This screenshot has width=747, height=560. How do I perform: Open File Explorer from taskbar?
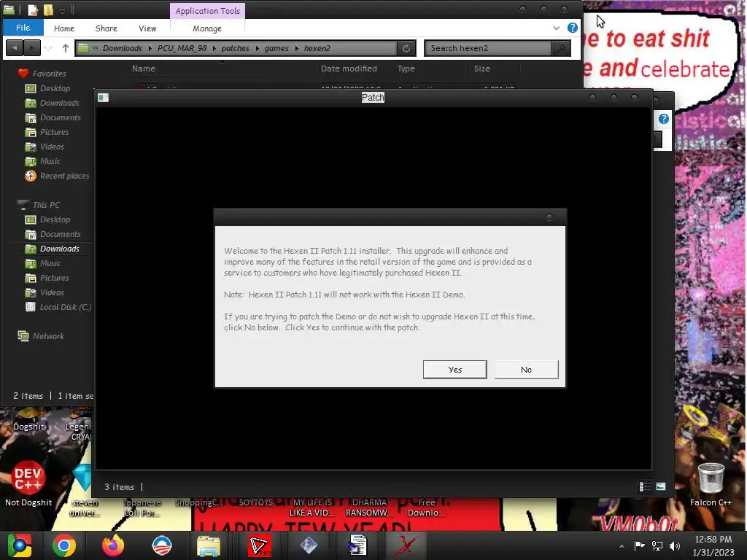[x=208, y=545]
